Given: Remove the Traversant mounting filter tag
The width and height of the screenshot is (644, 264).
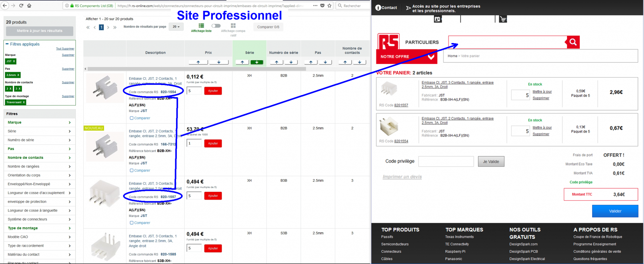Looking at the screenshot, I should [x=16, y=102].
